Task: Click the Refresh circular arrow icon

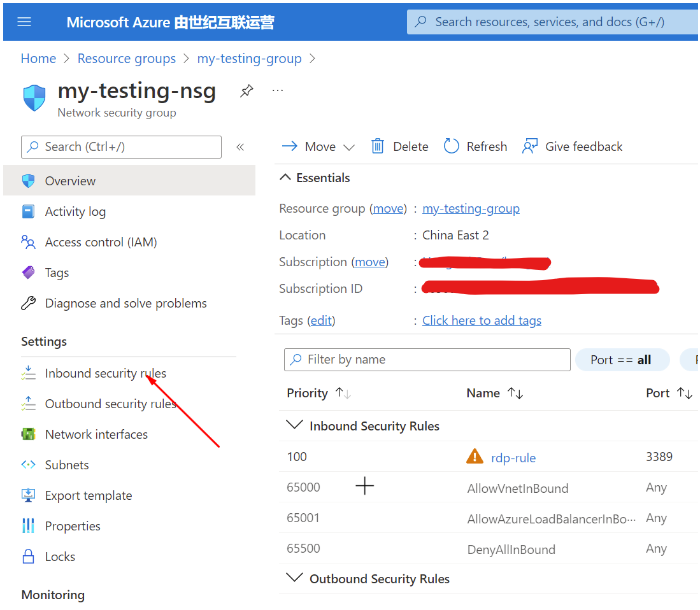Action: (452, 146)
